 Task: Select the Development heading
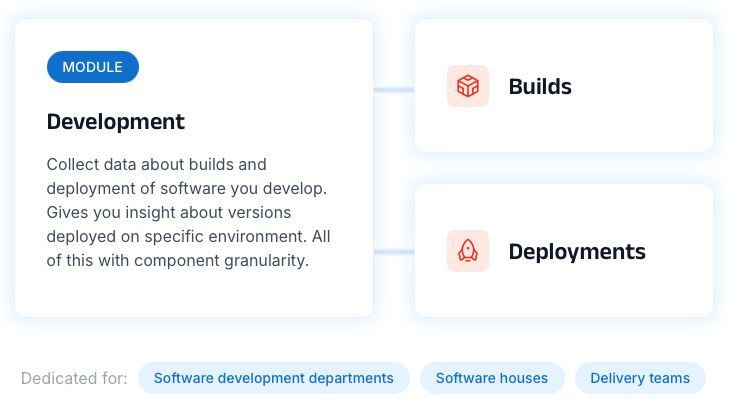point(116,121)
